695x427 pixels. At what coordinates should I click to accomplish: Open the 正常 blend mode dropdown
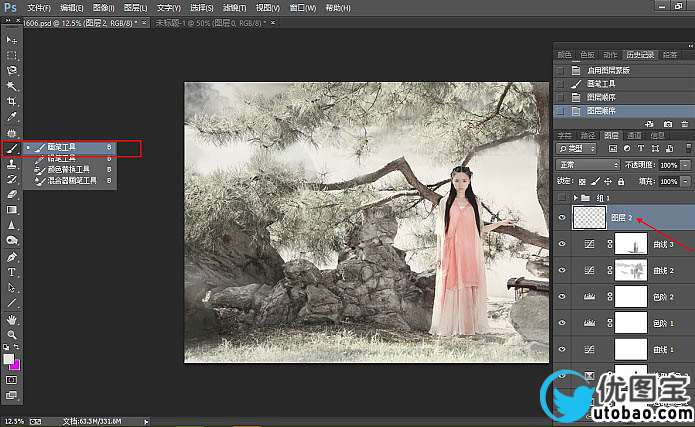(x=588, y=165)
